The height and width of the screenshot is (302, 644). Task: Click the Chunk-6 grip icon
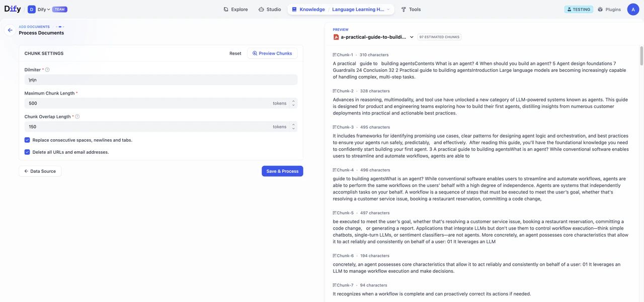pos(335,256)
